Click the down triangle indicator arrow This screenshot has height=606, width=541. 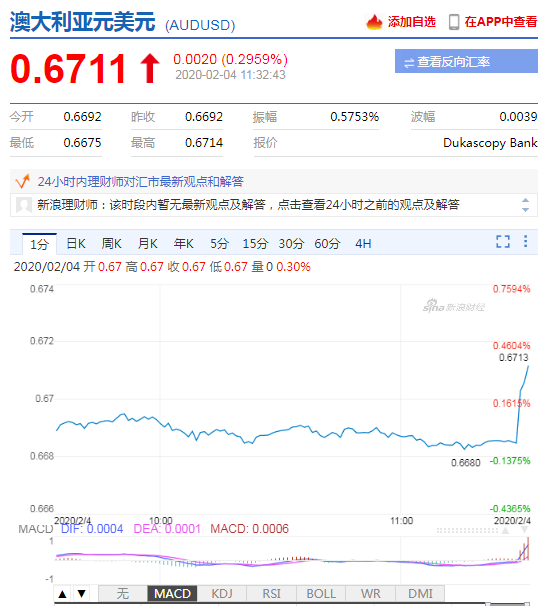[82, 594]
